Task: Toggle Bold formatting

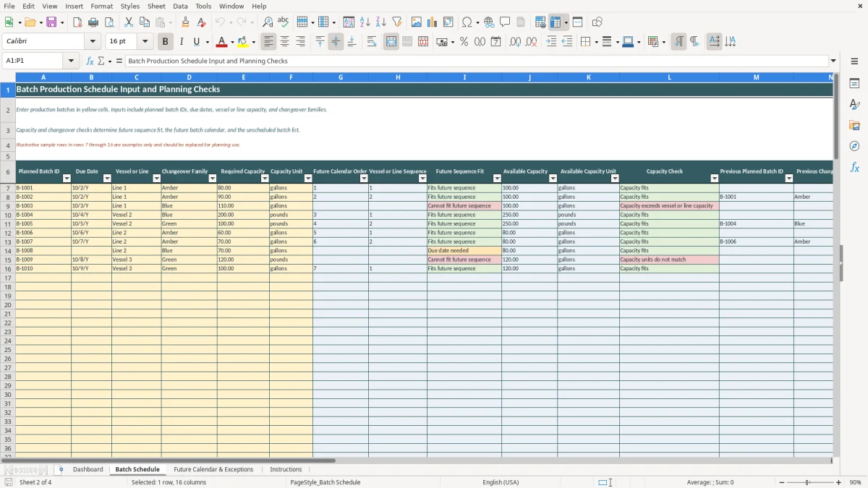Action: click(165, 42)
